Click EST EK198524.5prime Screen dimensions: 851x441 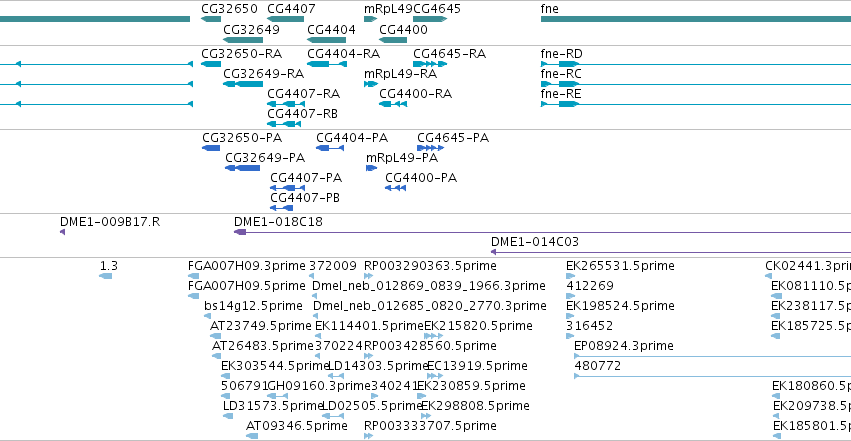pyautogui.click(x=620, y=306)
